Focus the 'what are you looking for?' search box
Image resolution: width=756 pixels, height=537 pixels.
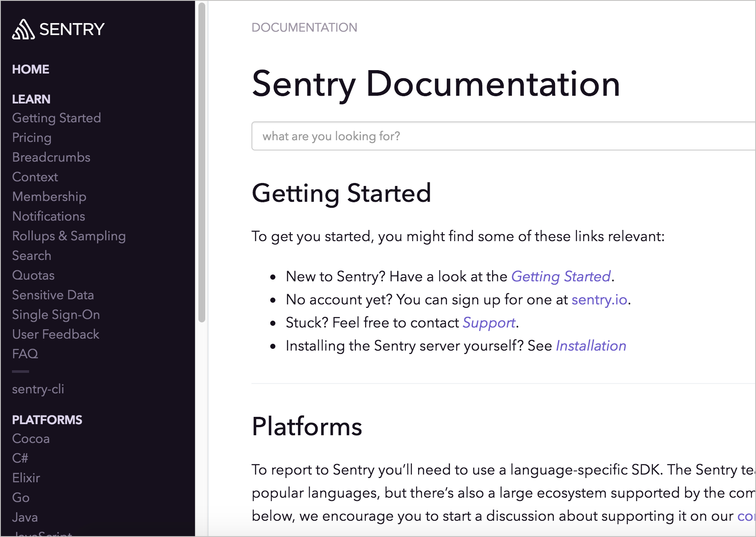503,136
